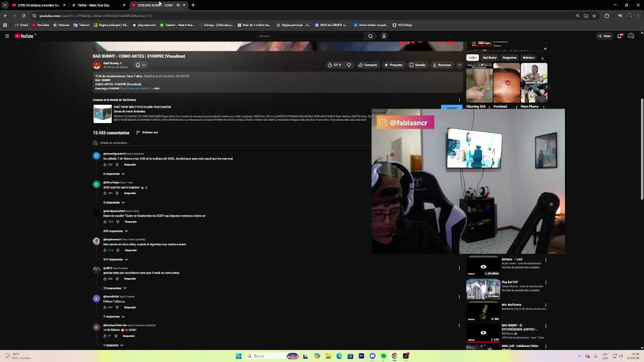644x362 pixels.
Task: Open YouTube notifications bell in header
Action: 620,36
